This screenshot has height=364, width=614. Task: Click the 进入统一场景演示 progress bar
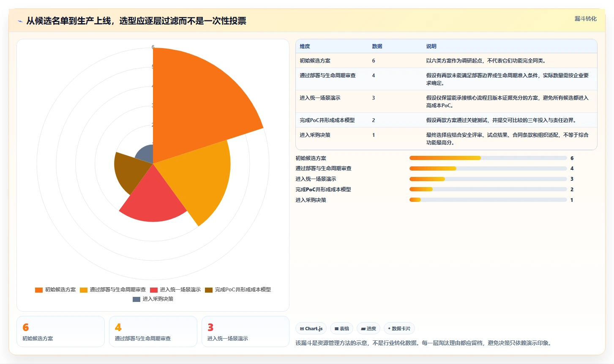(x=488, y=179)
